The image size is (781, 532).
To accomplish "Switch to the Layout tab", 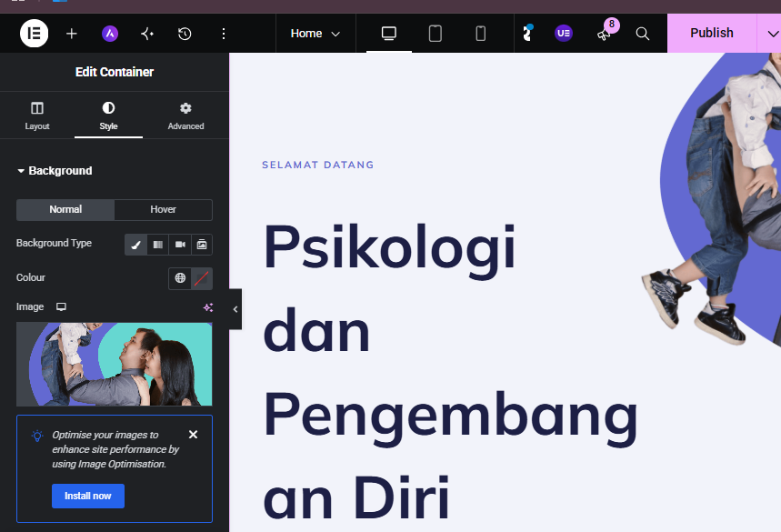I will (x=37, y=116).
